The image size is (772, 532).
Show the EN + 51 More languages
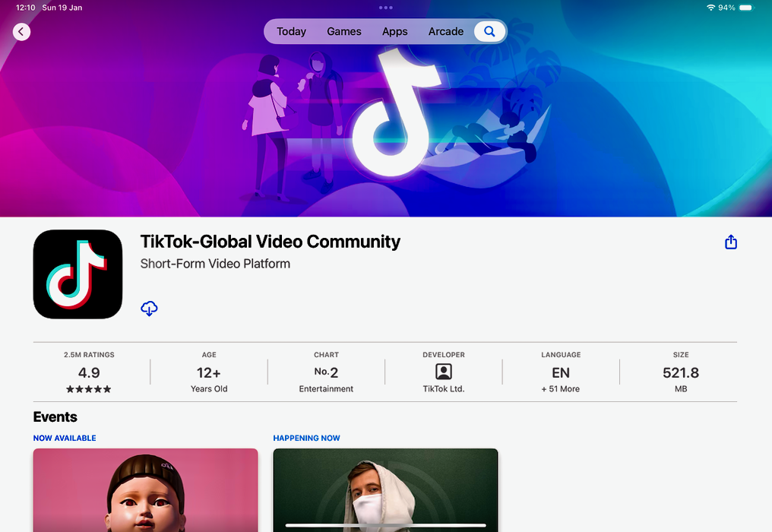tap(561, 372)
